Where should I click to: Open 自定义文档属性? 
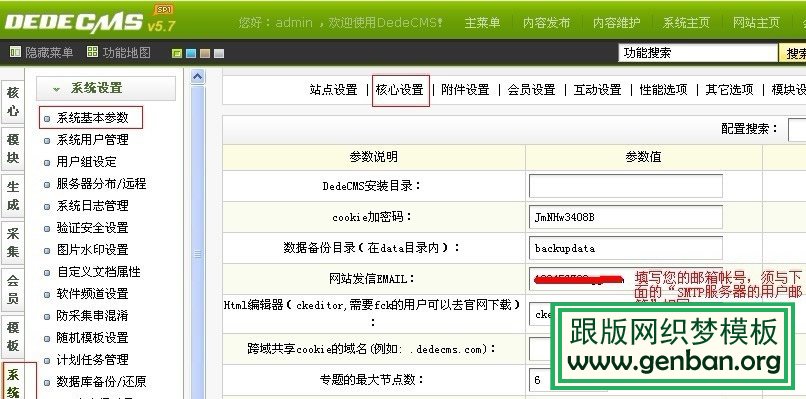tap(98, 272)
